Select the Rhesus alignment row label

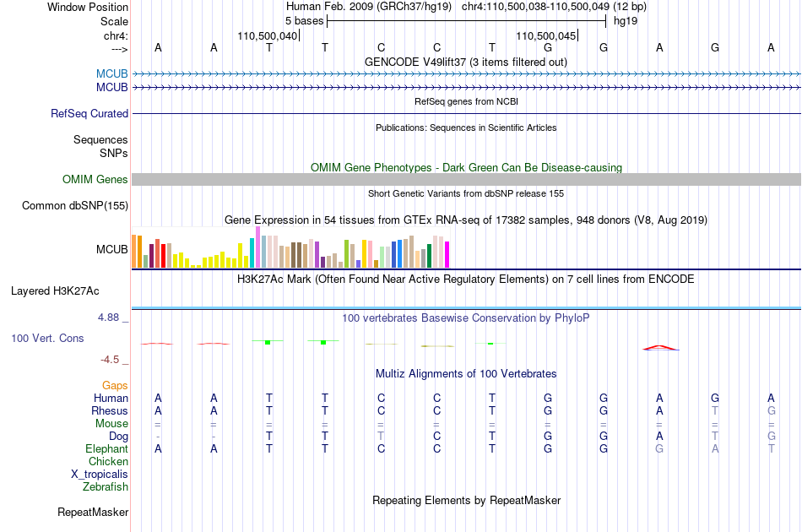coord(110,410)
